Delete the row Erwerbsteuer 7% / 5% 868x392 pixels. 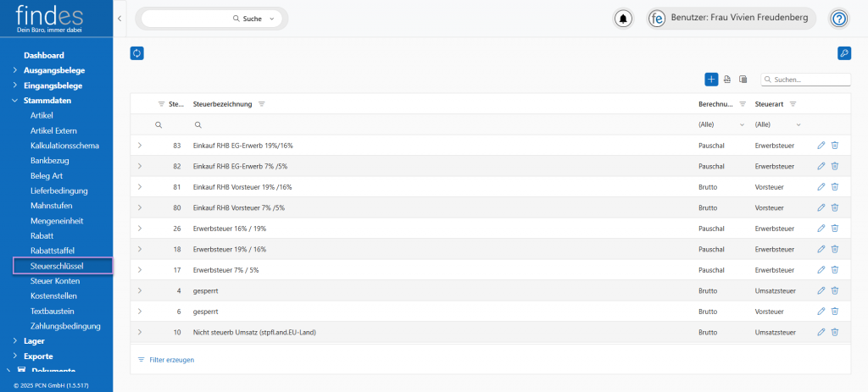tap(835, 269)
